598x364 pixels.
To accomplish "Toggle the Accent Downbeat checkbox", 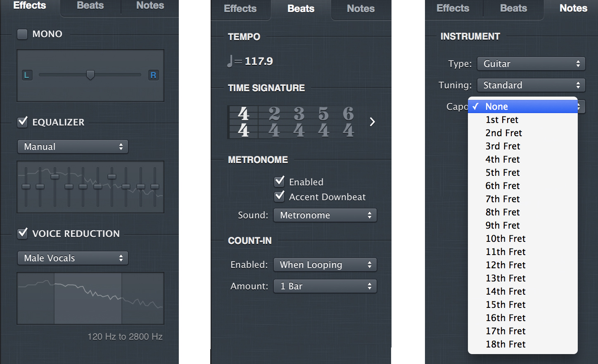I will 279,196.
